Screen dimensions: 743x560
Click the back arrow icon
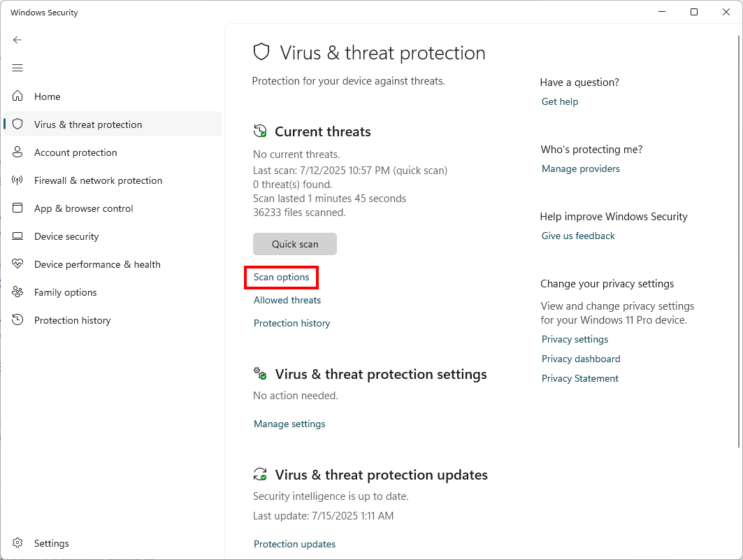pyautogui.click(x=17, y=40)
